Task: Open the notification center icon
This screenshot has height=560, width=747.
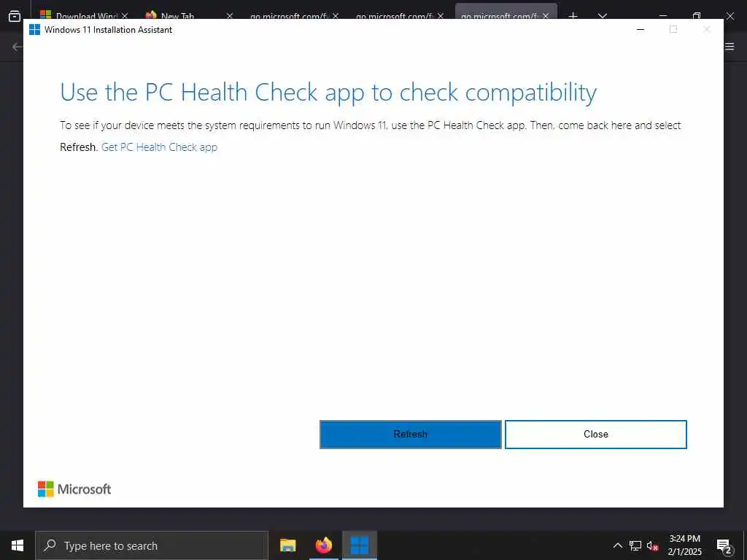Action: pyautogui.click(x=724, y=545)
